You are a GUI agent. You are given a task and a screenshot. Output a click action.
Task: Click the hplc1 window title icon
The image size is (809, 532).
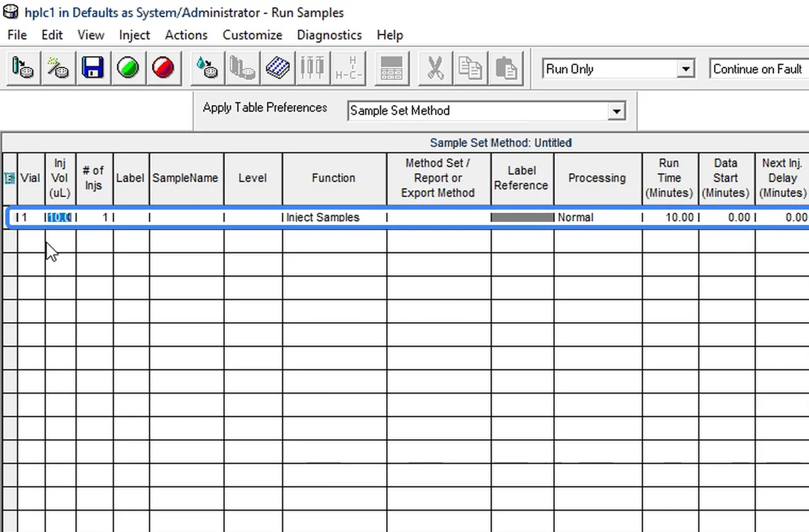click(x=11, y=12)
